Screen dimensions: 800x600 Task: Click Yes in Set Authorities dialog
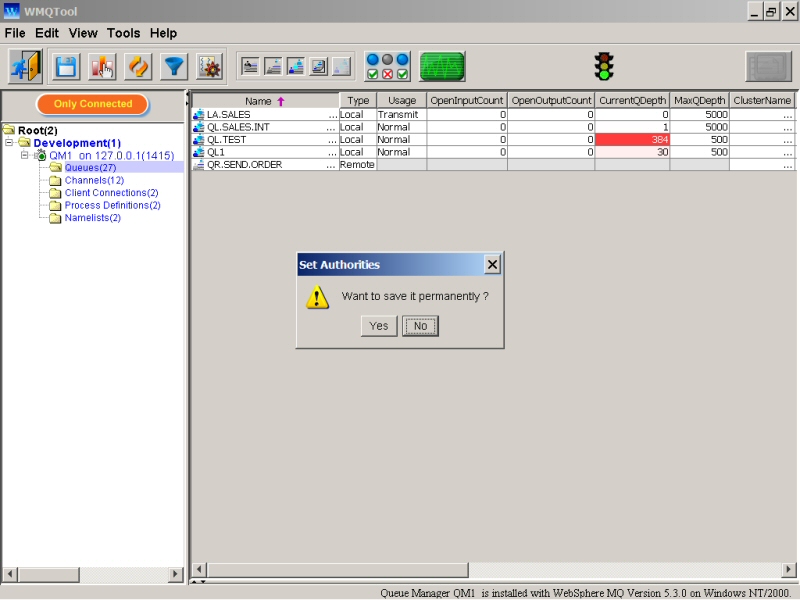tap(379, 326)
